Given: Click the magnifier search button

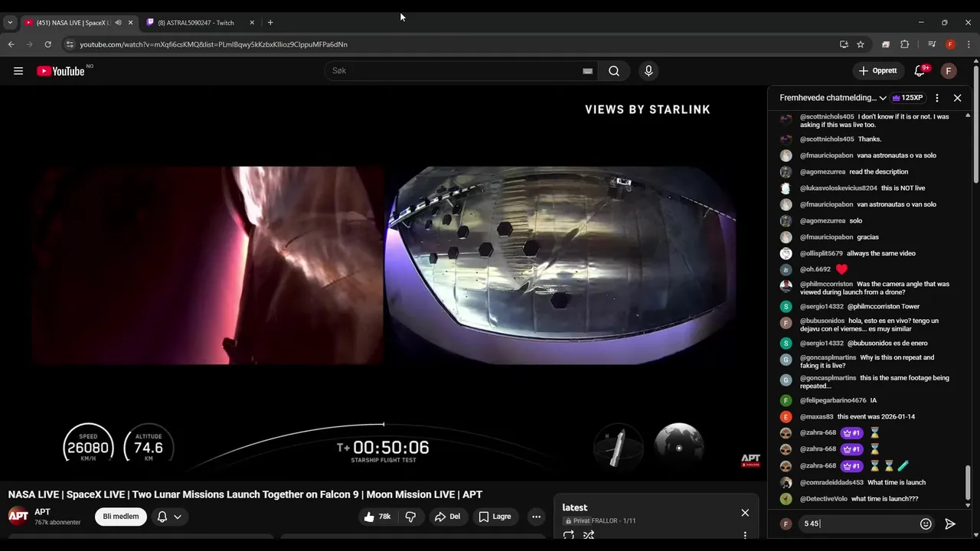Looking at the screenshot, I should coord(614,71).
